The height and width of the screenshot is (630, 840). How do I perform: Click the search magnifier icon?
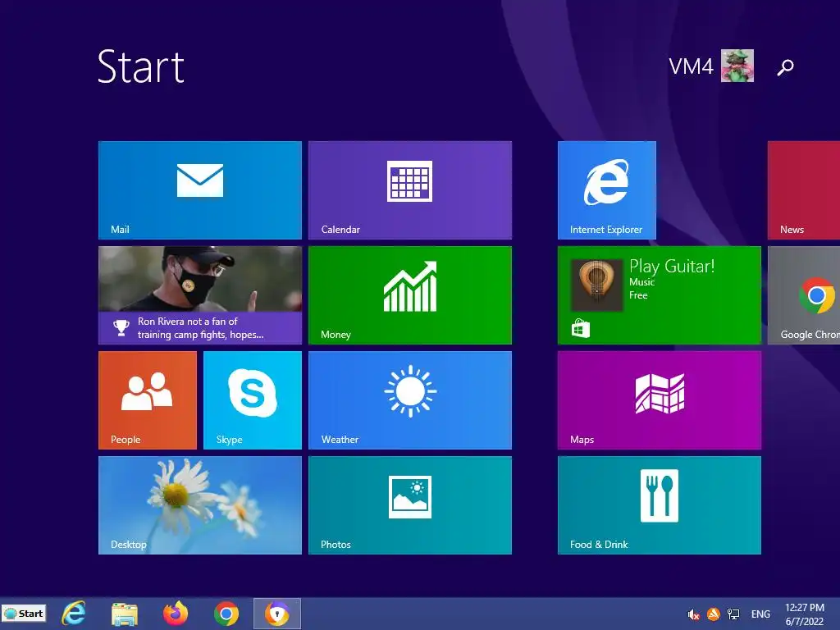785,67
